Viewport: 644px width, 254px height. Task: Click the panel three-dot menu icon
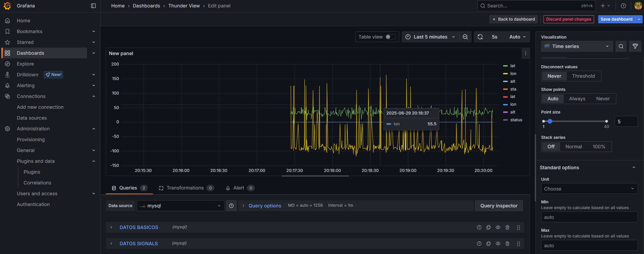click(525, 53)
